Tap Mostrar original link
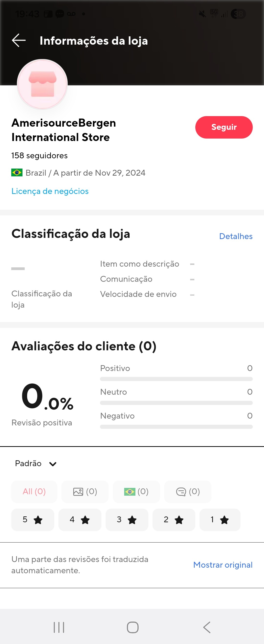The image size is (264, 644). click(x=223, y=565)
